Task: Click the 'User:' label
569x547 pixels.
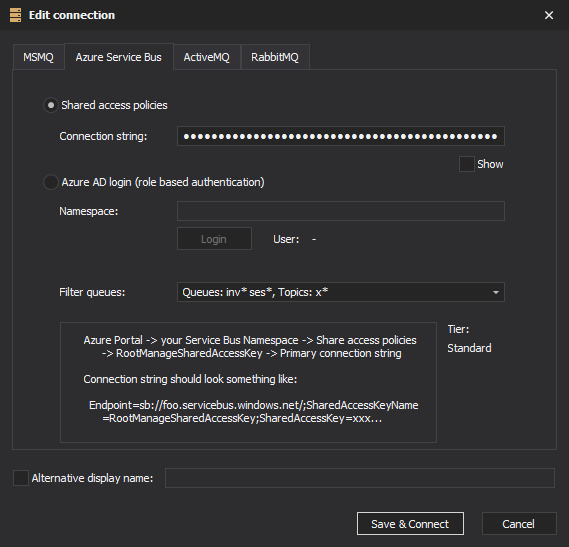Action: click(286, 239)
